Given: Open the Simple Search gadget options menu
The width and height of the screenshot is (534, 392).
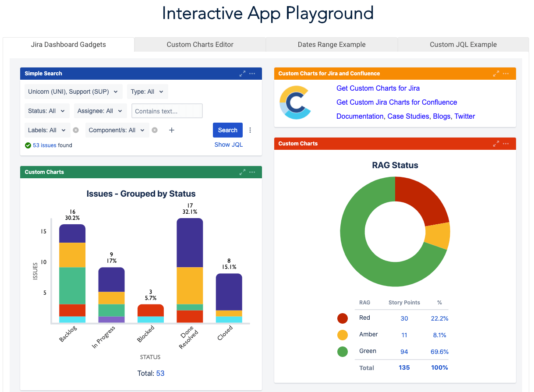Looking at the screenshot, I should [252, 74].
